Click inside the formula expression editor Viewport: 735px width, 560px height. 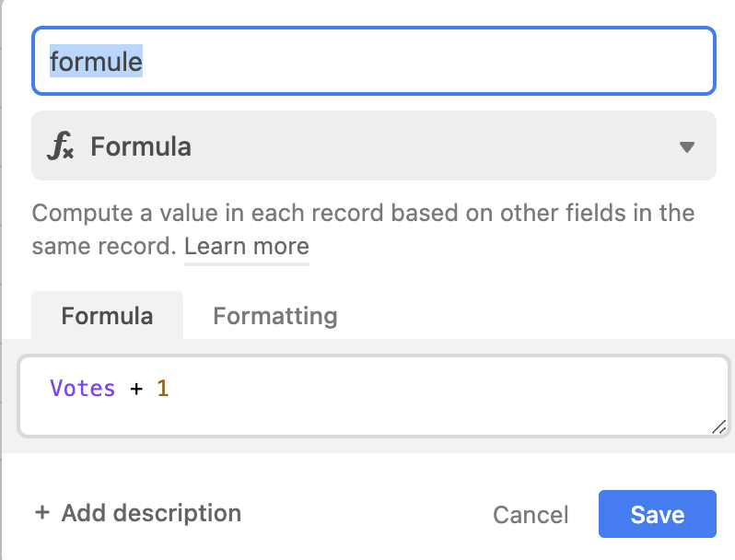(x=374, y=396)
